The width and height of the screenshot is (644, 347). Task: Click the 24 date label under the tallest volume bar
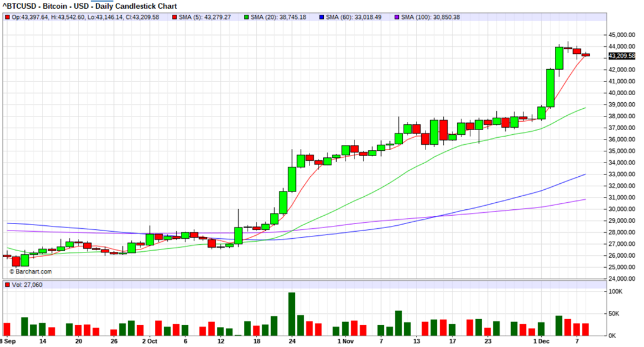click(292, 341)
